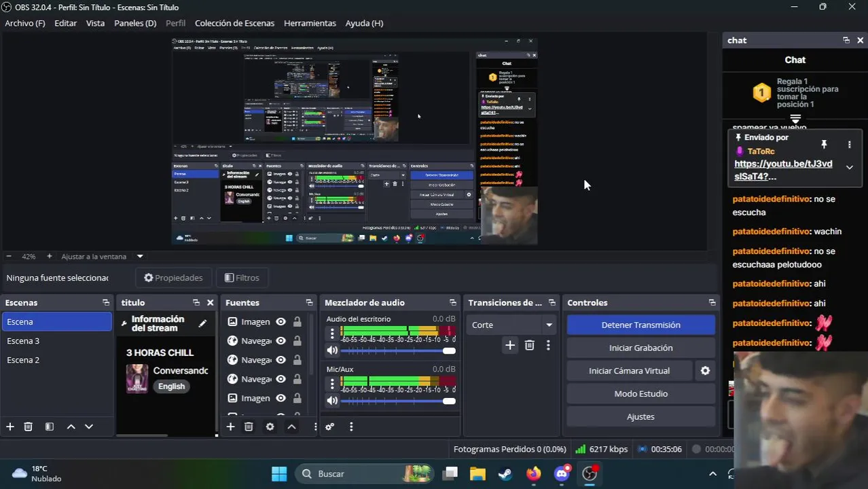Open virtual camera settings gear
Image resolution: width=868 pixels, height=489 pixels.
(x=705, y=371)
